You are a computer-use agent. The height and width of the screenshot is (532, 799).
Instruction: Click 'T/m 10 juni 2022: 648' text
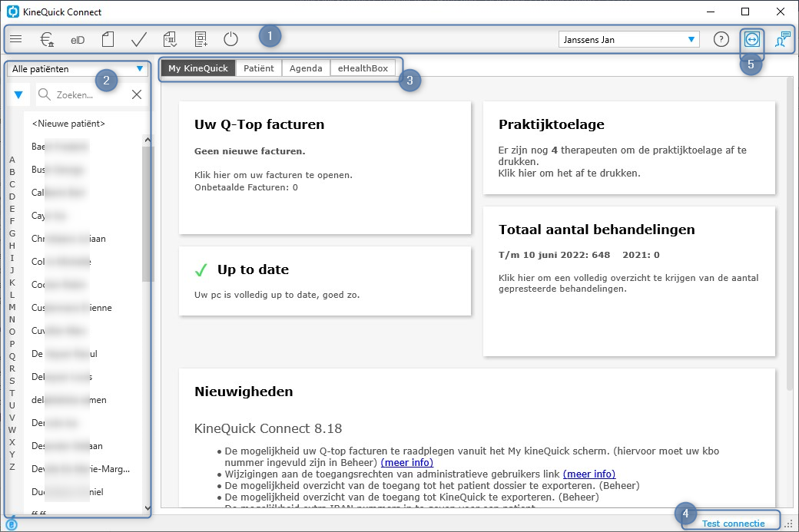point(554,255)
